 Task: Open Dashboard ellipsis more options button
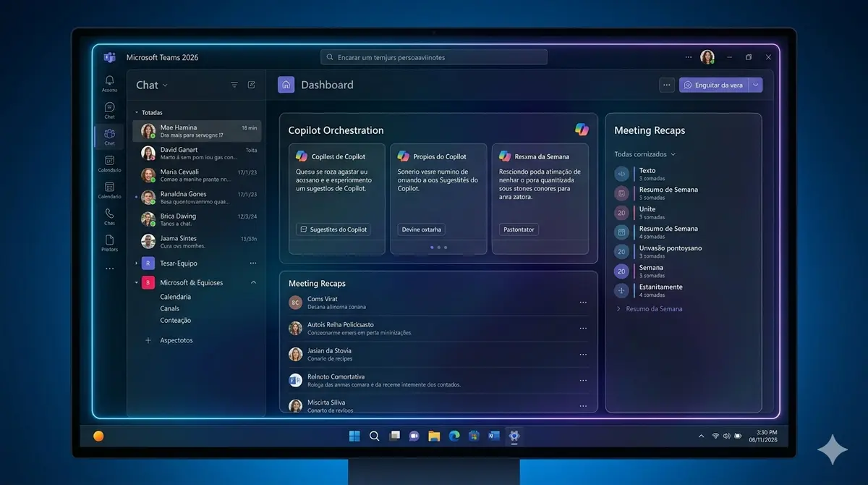[x=667, y=85]
